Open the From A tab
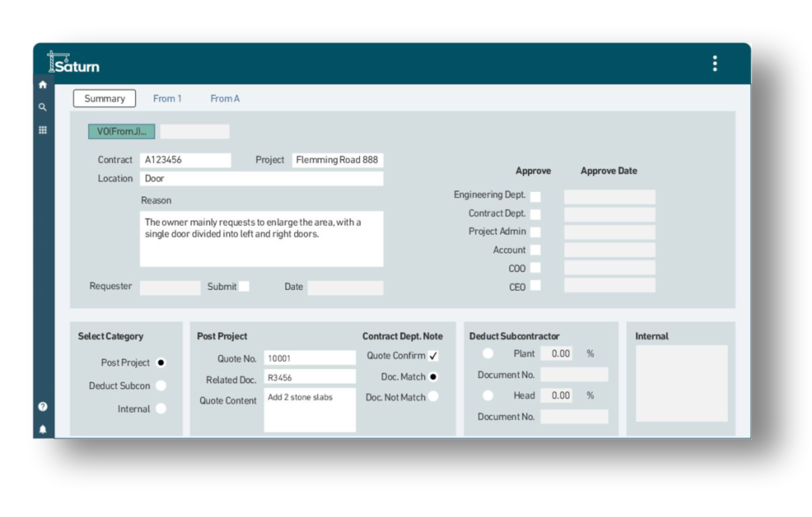This screenshot has height=517, width=812. click(225, 99)
